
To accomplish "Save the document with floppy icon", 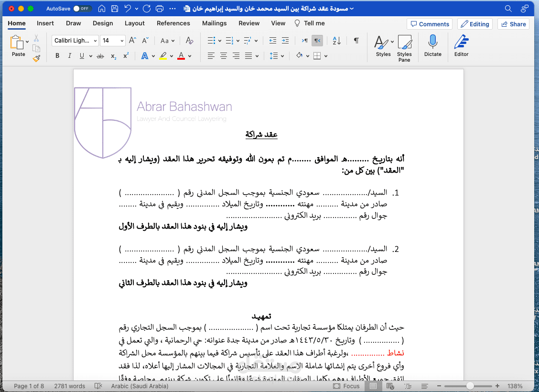I will coord(115,9).
